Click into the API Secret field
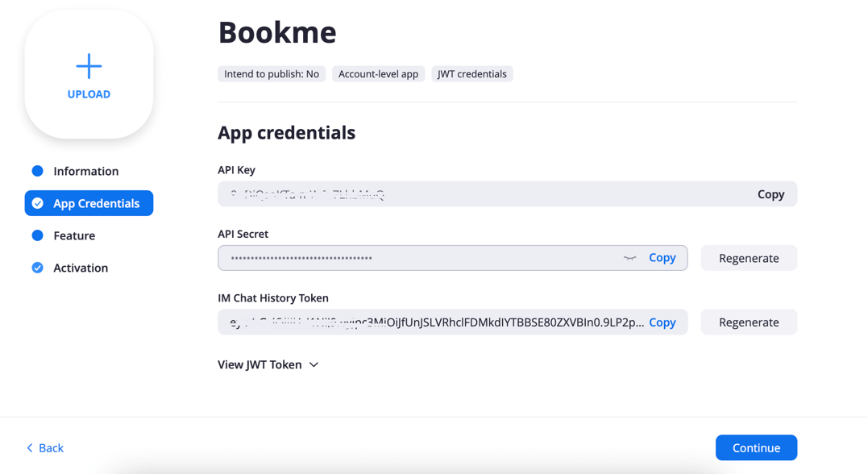Viewport: 868px width, 474px height. point(419,258)
